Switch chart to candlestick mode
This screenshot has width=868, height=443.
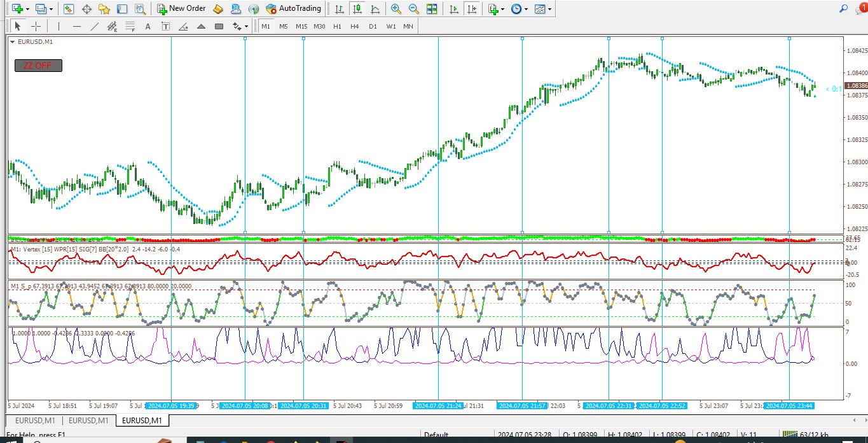(x=357, y=9)
